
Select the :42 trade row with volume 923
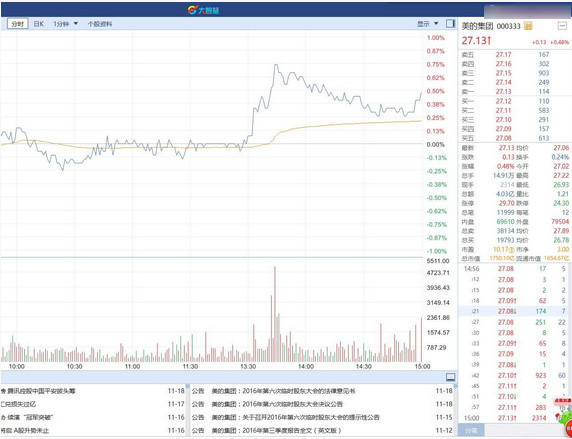click(x=514, y=376)
